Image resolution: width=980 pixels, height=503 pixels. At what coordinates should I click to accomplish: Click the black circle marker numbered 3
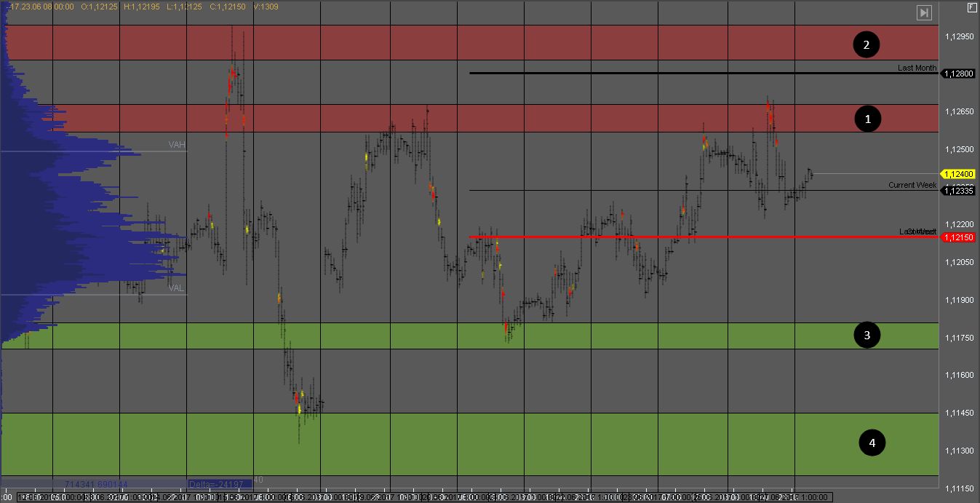[867, 335]
